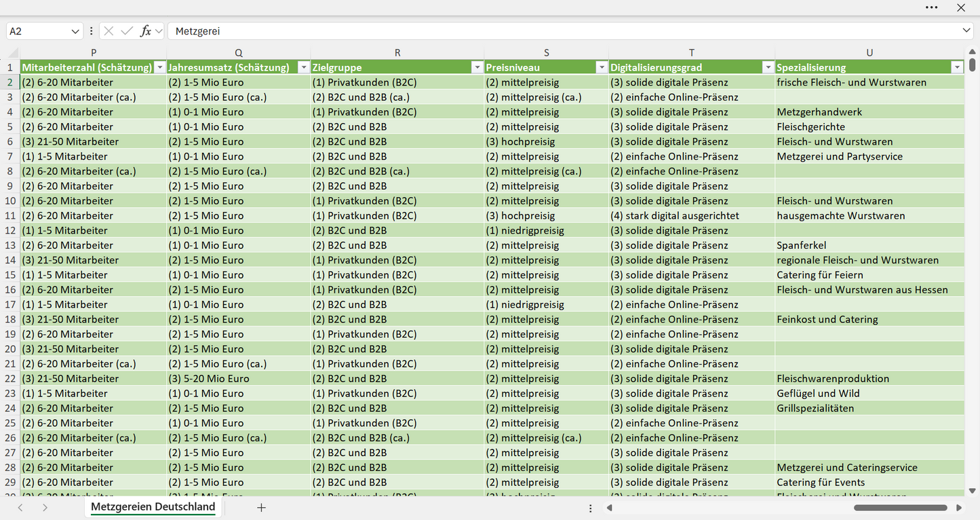Open the Mitarbeiterzahl (Schätzung) filter dropdown
980x520 pixels.
(159, 67)
